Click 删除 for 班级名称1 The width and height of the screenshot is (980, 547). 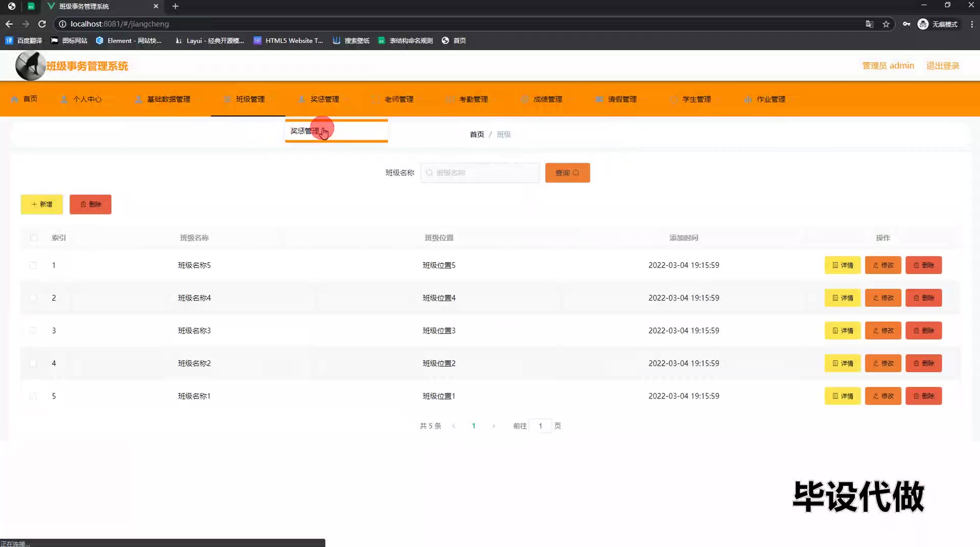coord(924,396)
